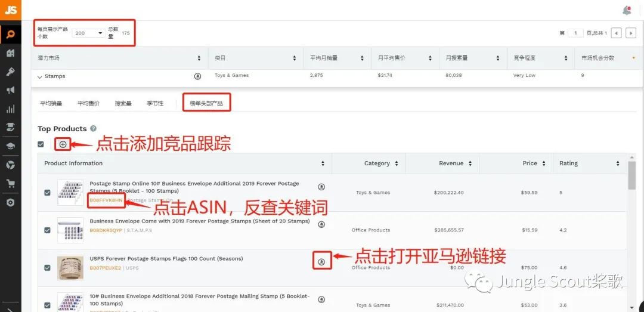This screenshot has height=312, width=644.
Task: Sort Top Products by Revenue
Action: pos(470,163)
